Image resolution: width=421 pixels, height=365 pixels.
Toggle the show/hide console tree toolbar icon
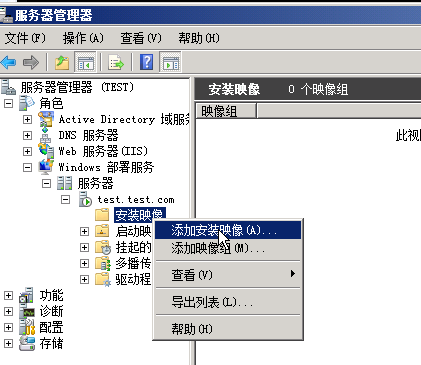coord(85,62)
